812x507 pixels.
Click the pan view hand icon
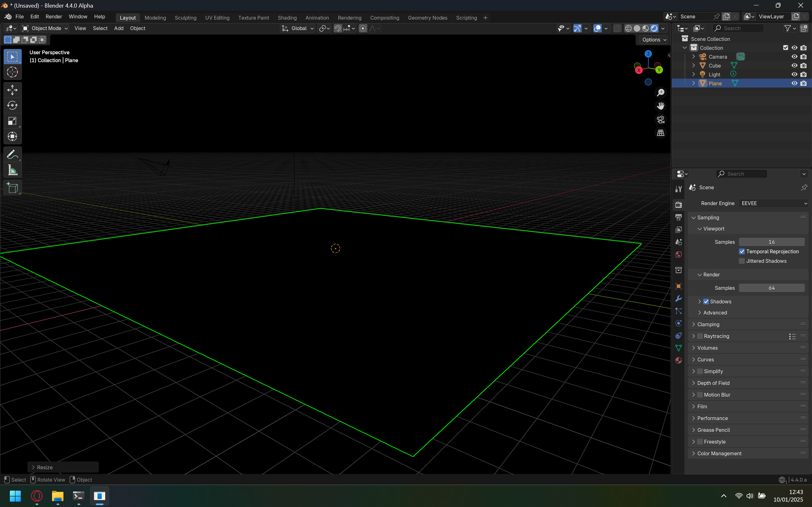660,106
